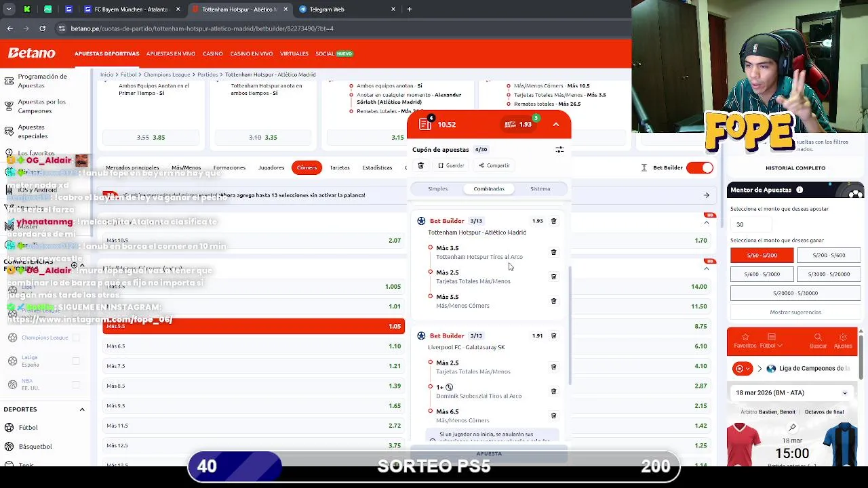Reload the page in browser toolbar
The image size is (868, 488).
[42, 28]
